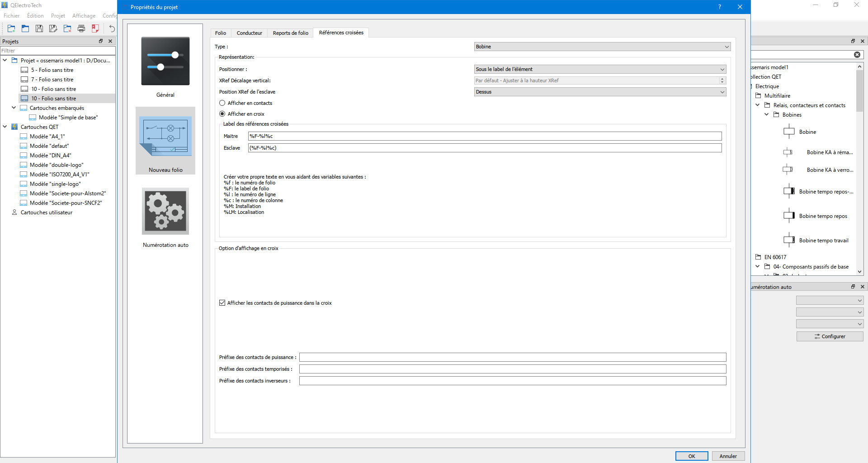Screen dimensions: 868x463
Task: Toggle Afficher les contacts de puissance checkbox
Action: click(222, 303)
